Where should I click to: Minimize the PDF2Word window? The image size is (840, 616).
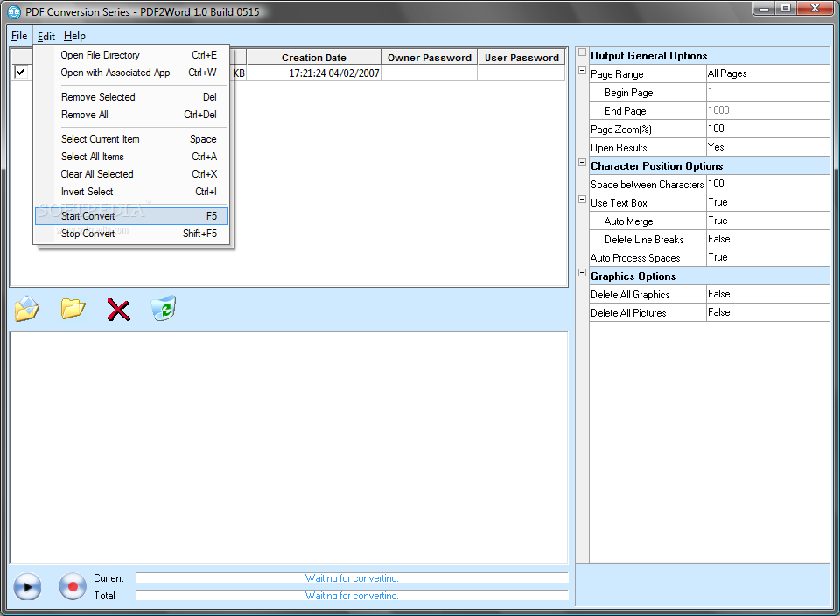765,8
